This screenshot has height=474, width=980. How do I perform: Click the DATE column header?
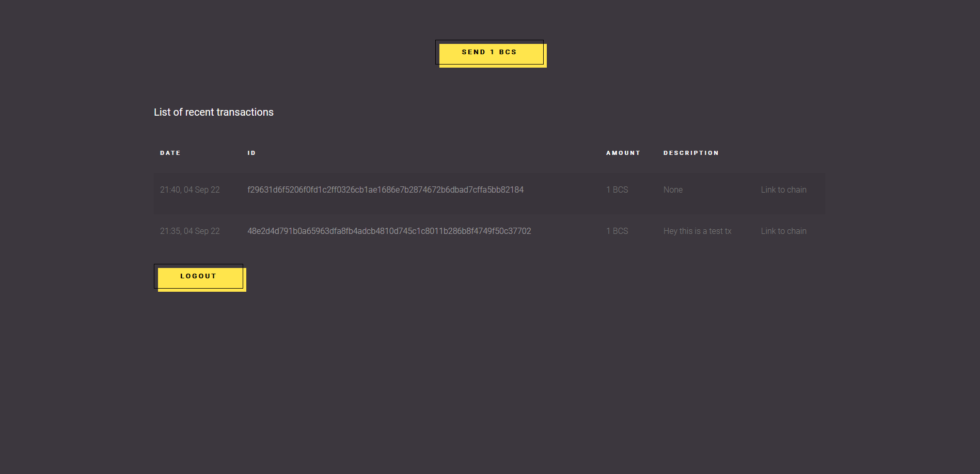point(170,153)
